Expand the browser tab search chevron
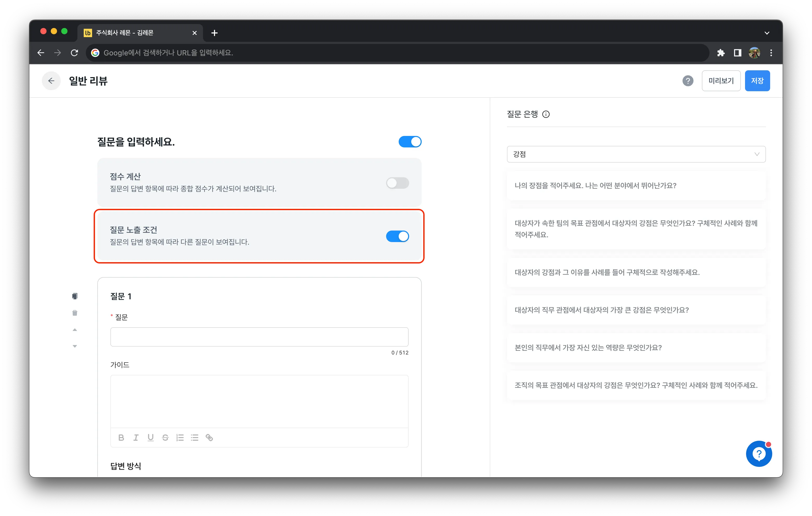This screenshot has height=516, width=812. (766, 33)
